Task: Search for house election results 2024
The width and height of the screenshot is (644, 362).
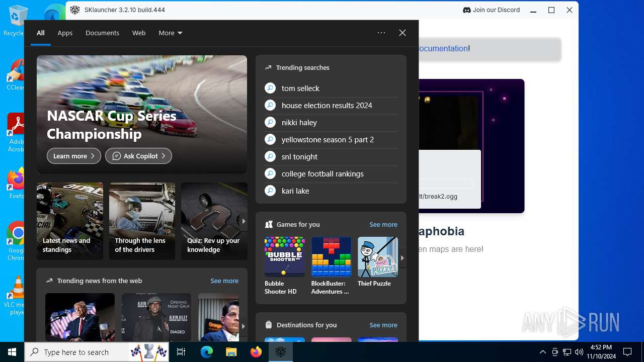Action: coord(327,105)
